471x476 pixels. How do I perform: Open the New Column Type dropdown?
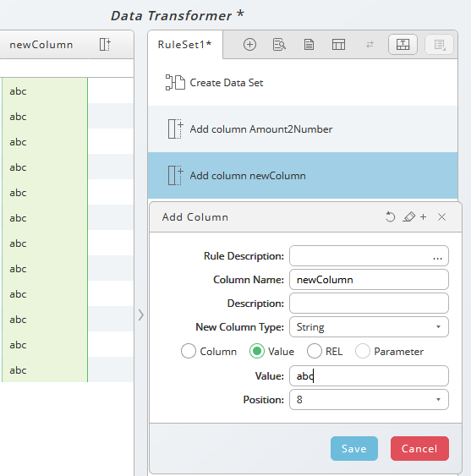(x=369, y=327)
